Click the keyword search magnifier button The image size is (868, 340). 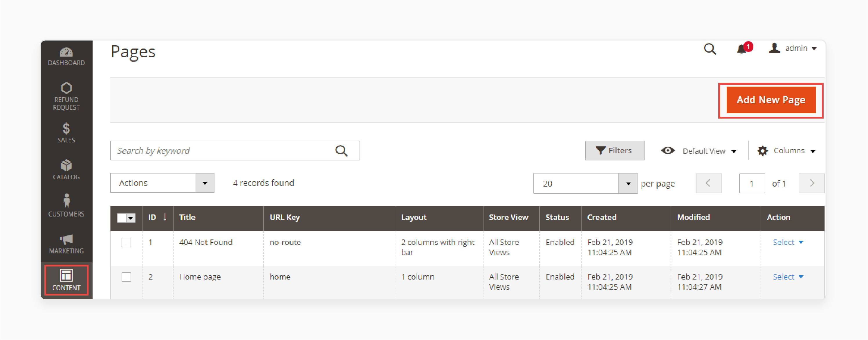[341, 151]
